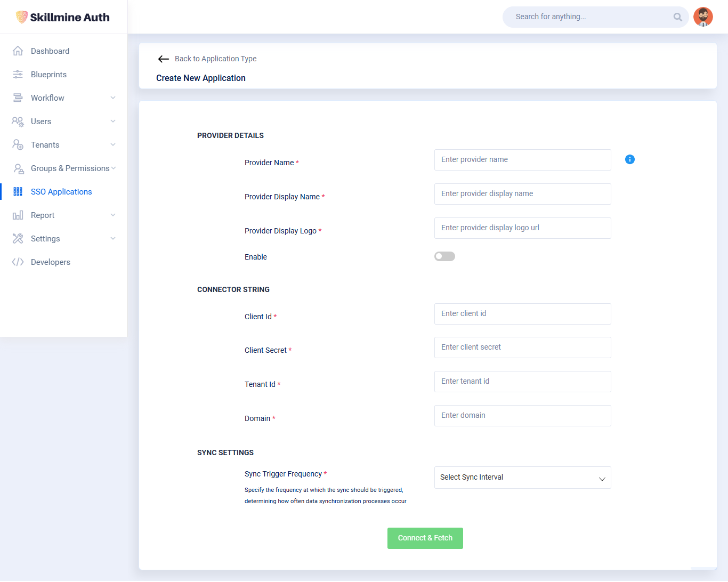Open the Tenants menu item

(45, 145)
